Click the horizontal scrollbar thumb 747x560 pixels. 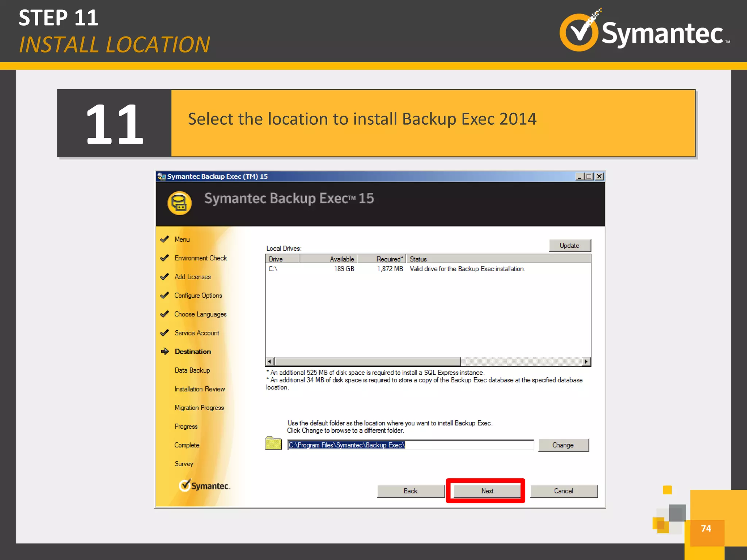368,362
